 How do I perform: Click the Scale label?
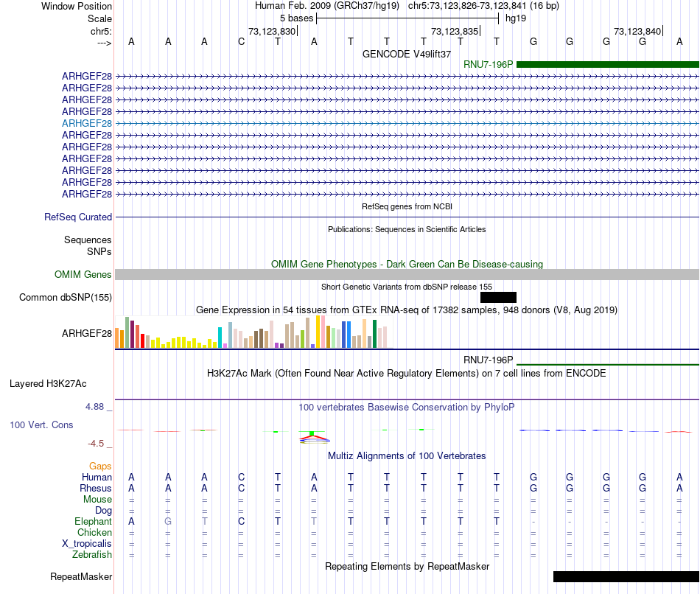[x=99, y=18]
